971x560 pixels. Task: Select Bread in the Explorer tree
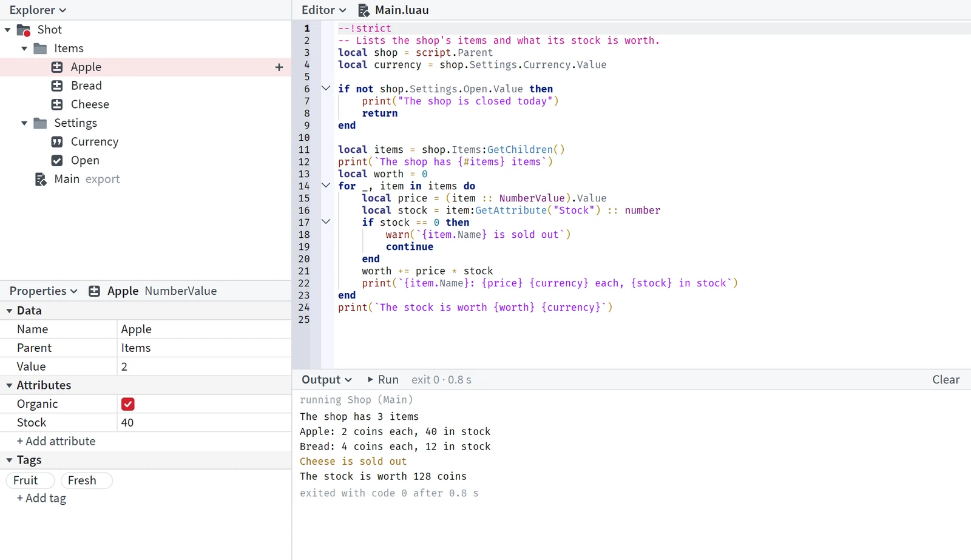pos(146,86)
